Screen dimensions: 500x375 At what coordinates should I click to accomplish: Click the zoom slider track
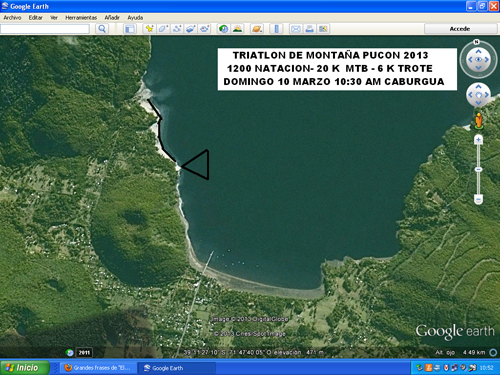pos(478,170)
